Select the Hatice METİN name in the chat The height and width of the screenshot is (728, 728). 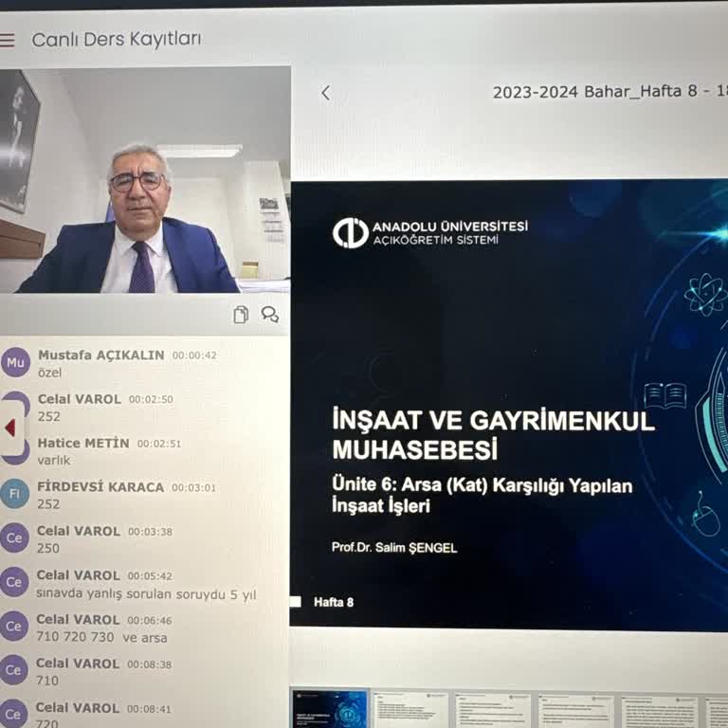coord(83,444)
